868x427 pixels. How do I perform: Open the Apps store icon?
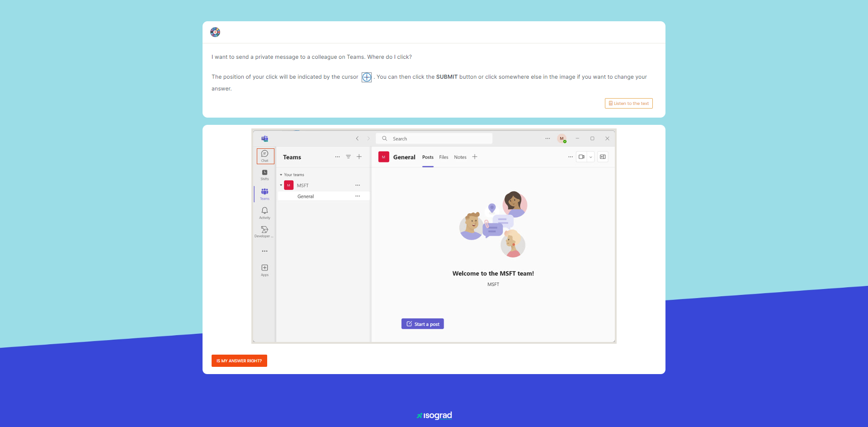click(x=265, y=270)
